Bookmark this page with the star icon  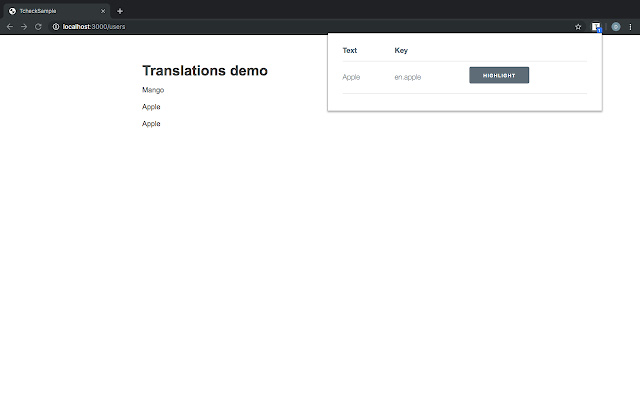click(x=578, y=27)
